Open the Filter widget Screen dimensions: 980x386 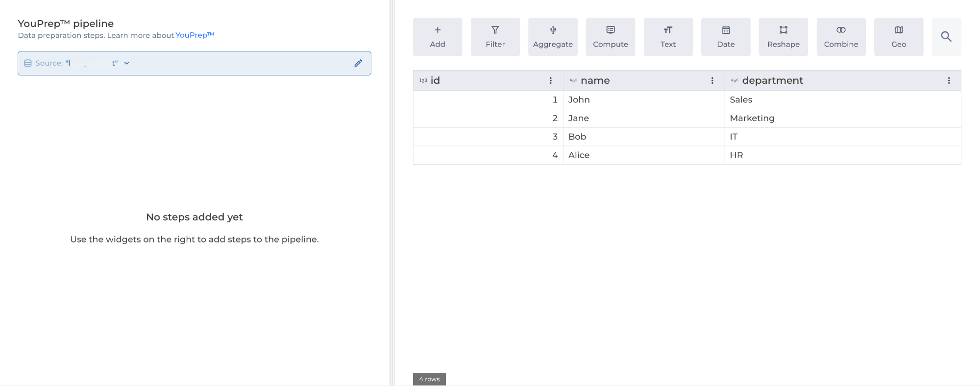[495, 37]
